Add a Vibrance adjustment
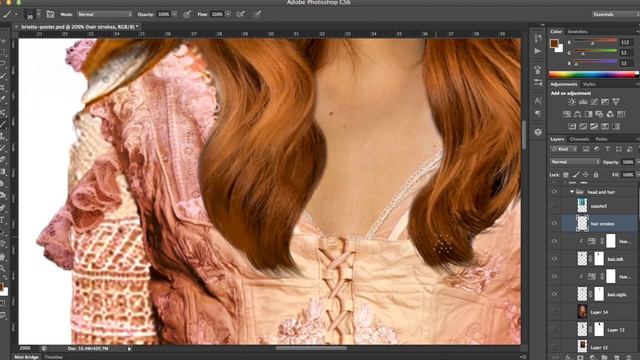Screen dimensions: 640x360 (616, 102)
